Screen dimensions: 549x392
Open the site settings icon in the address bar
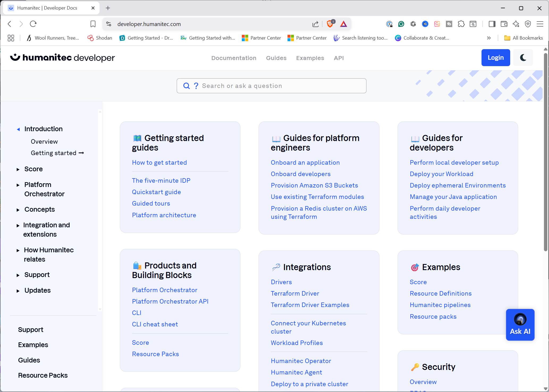[x=109, y=24]
